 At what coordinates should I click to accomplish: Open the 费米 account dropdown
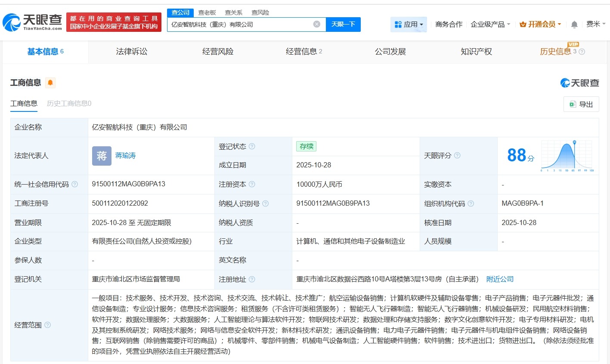coord(596,24)
